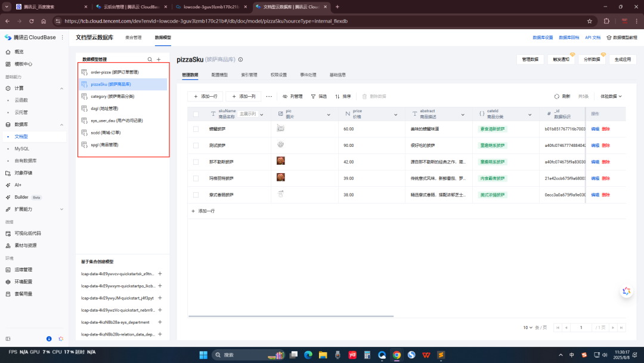Tick the select-all checkbox in table header
Screen dimensions: 644x363
point(196,114)
